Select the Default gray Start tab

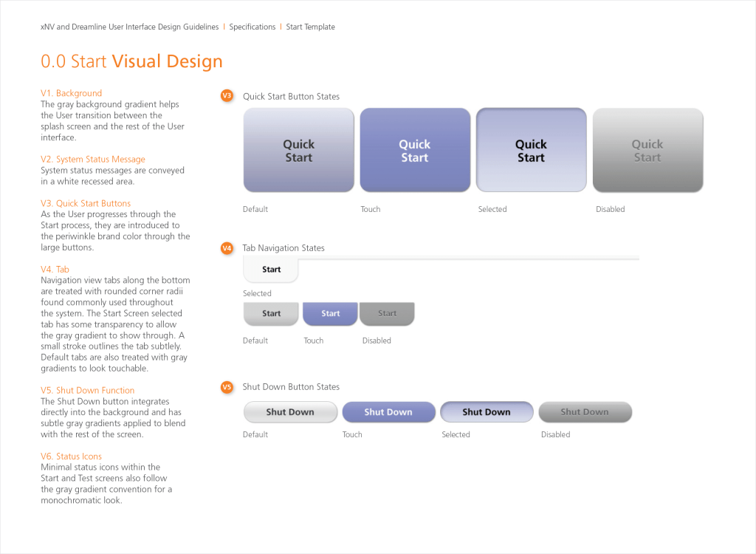(x=271, y=314)
